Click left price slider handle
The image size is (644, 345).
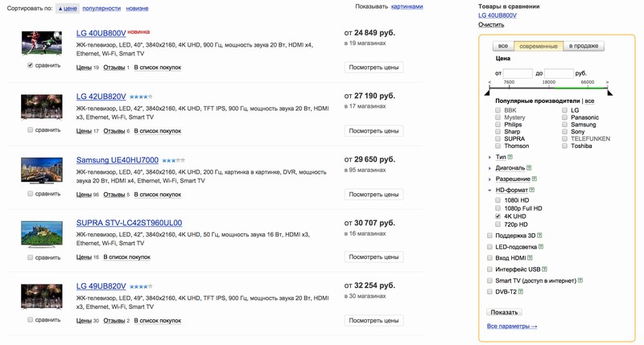(488, 92)
